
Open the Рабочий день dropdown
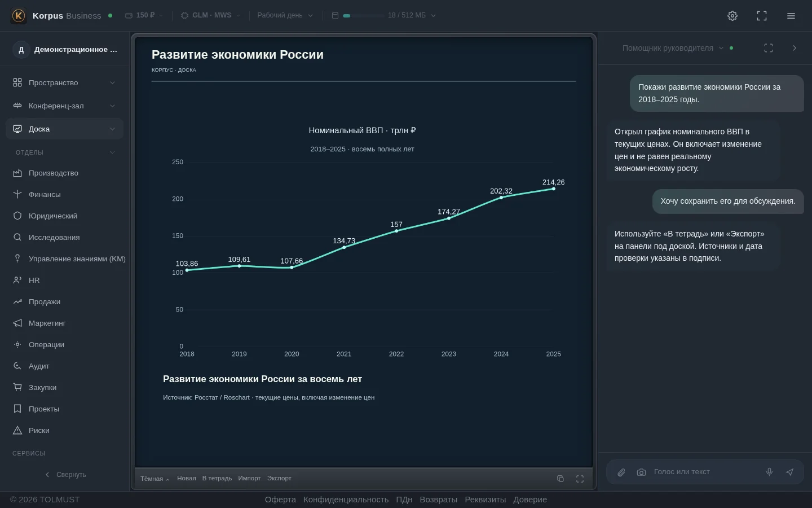click(285, 15)
